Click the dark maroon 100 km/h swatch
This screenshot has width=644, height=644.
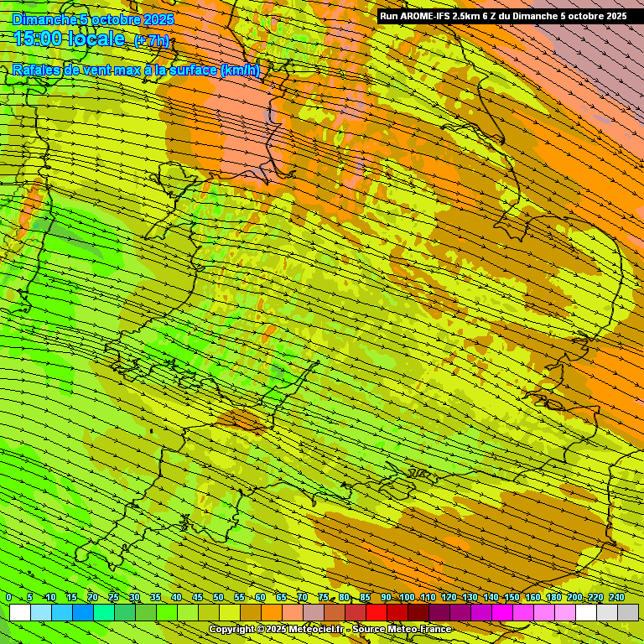[418, 613]
